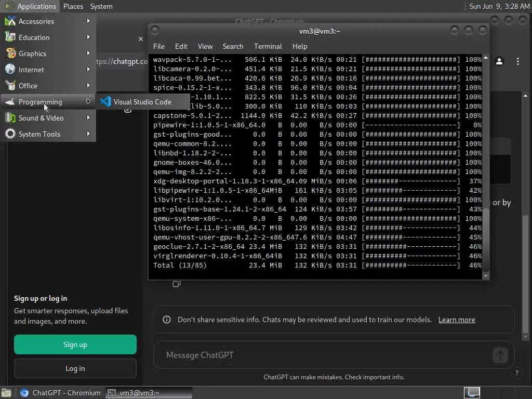Click the Accessories category icon
The height and width of the screenshot is (399, 532).
[x=10, y=21]
